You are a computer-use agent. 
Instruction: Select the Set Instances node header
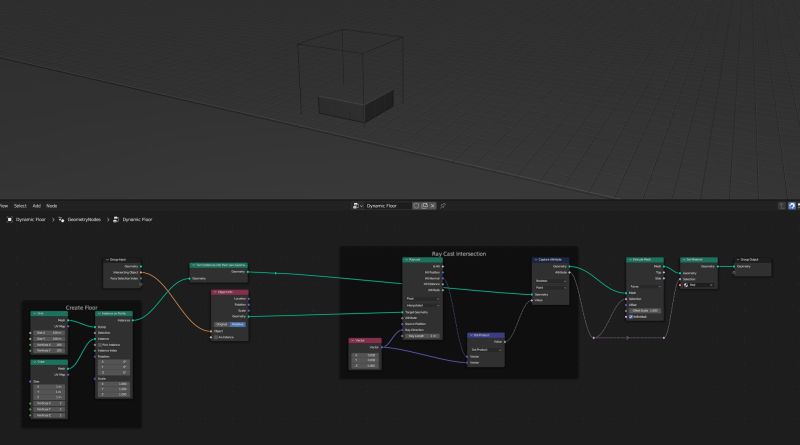219,265
